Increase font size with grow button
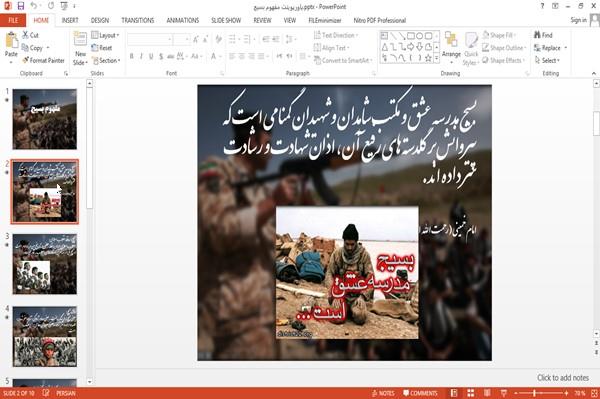 tap(196, 39)
